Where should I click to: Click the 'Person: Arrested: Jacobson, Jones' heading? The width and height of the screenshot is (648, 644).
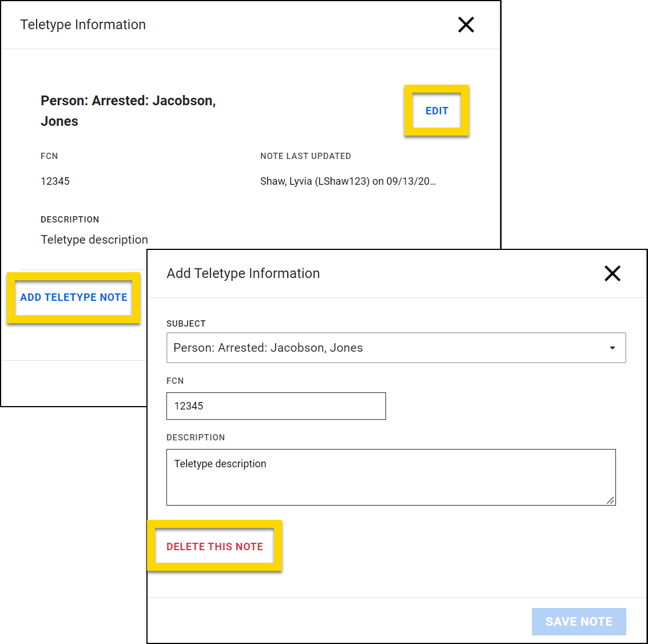click(128, 111)
